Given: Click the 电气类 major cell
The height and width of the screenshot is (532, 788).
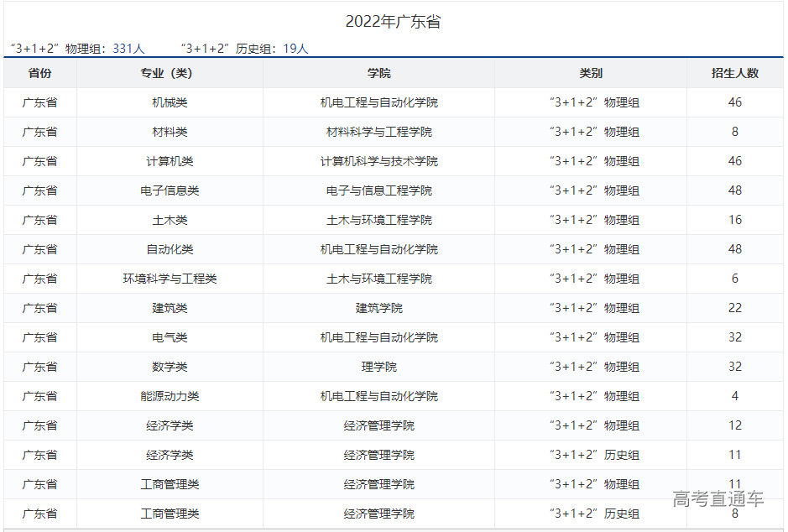Looking at the screenshot, I should 170,337.
